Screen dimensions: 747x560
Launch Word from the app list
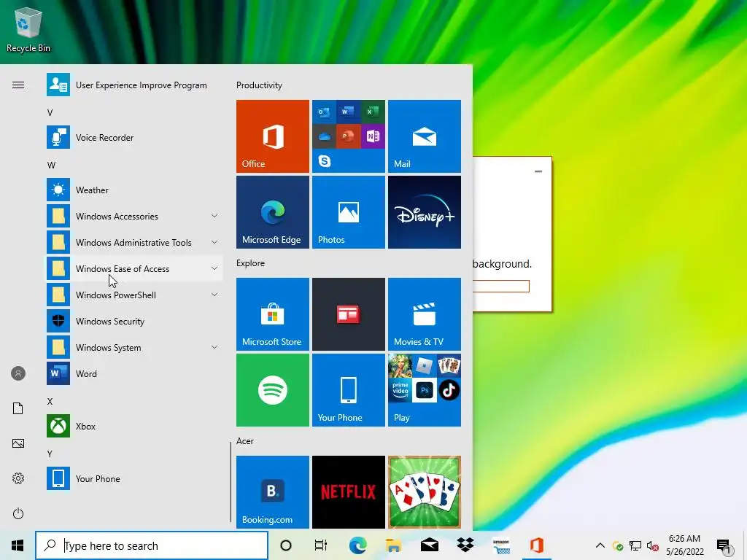pyautogui.click(x=133, y=373)
